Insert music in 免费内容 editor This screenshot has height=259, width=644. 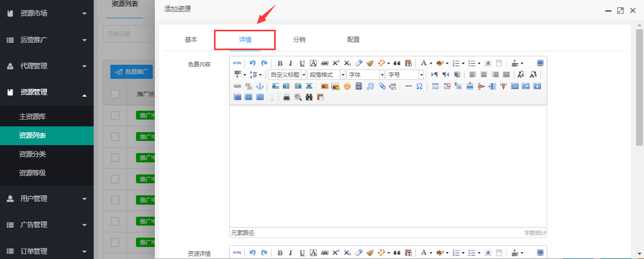point(370,86)
